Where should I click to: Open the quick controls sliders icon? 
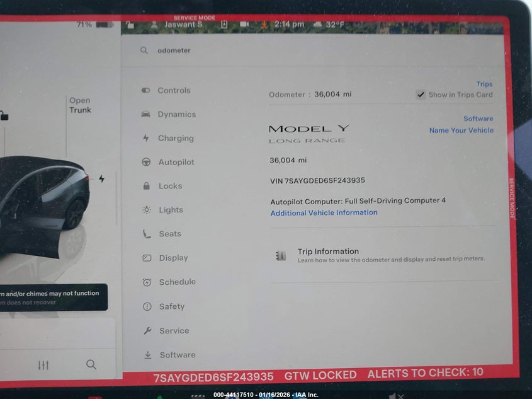(43, 365)
